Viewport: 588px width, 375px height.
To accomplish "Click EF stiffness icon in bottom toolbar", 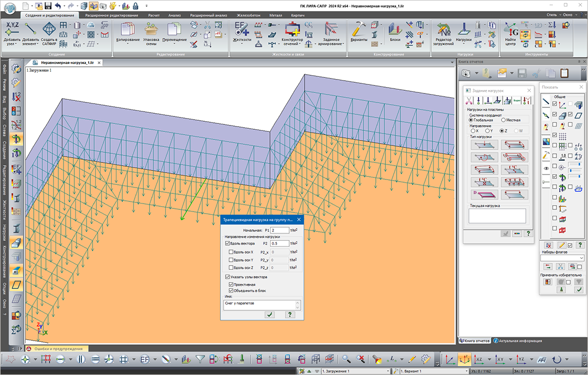I will (145, 360).
